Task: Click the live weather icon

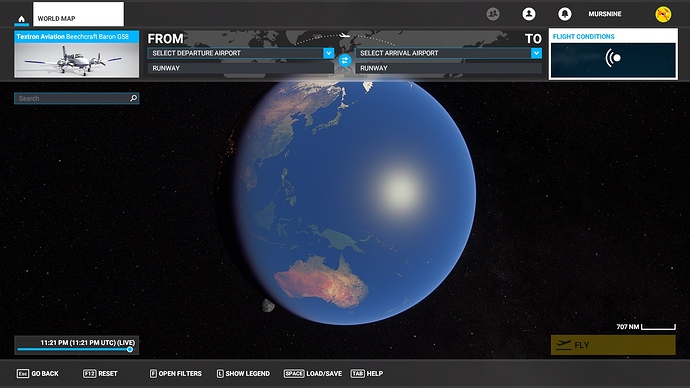Action: point(613,58)
